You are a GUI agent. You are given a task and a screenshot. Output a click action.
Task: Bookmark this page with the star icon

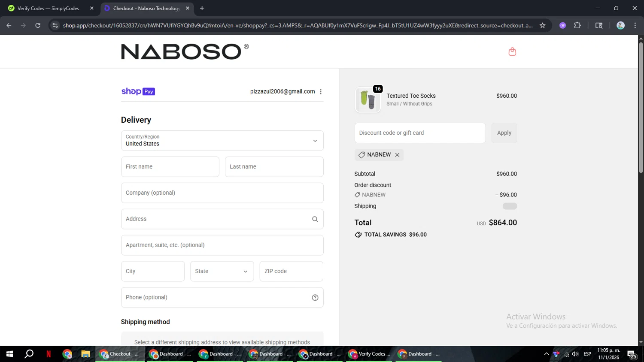pyautogui.click(x=543, y=25)
